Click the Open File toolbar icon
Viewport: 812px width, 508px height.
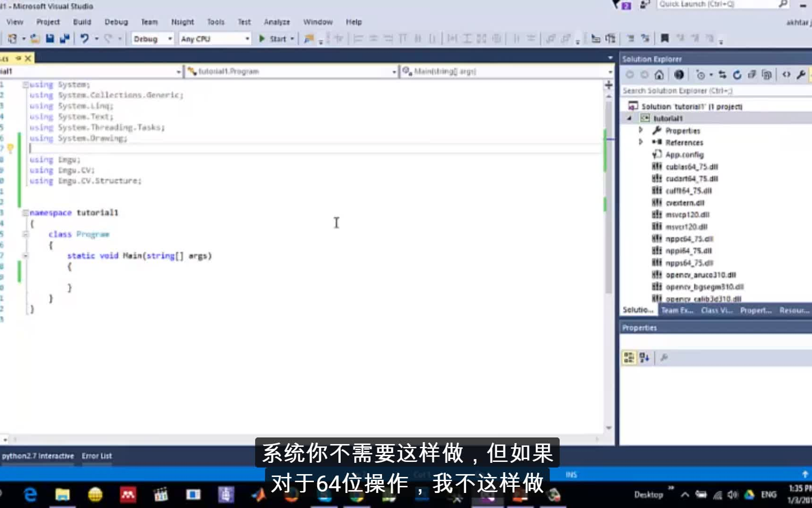tap(35, 39)
